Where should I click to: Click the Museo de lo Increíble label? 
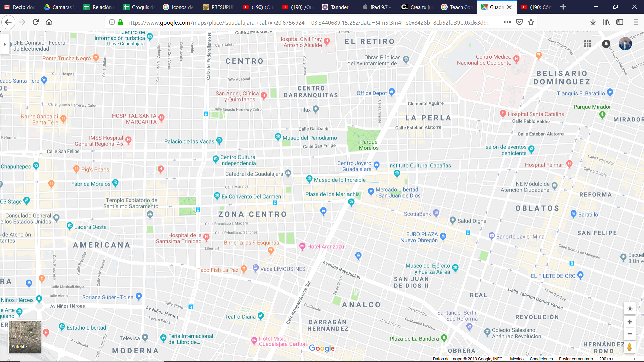(x=340, y=180)
